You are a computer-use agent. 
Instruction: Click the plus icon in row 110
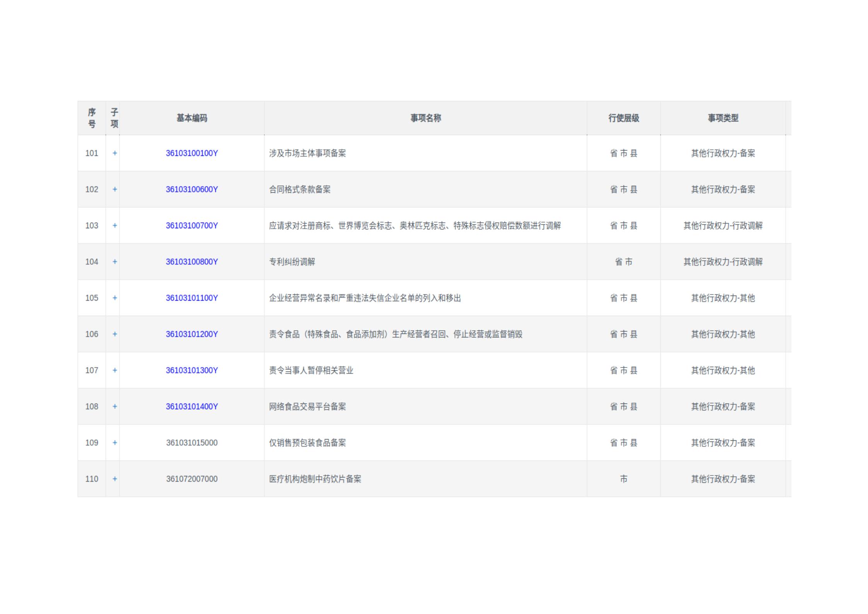pos(114,479)
